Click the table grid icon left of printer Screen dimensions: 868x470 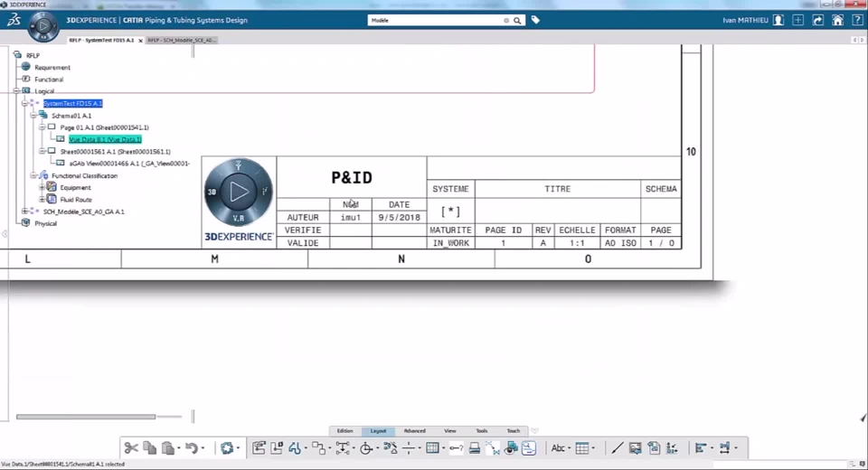[x=432, y=448]
